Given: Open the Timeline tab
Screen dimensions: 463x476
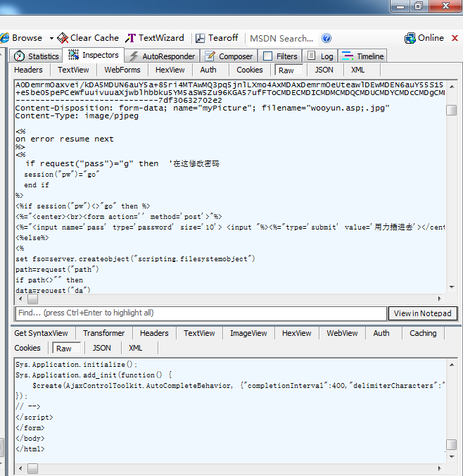Looking at the screenshot, I should coord(362,56).
